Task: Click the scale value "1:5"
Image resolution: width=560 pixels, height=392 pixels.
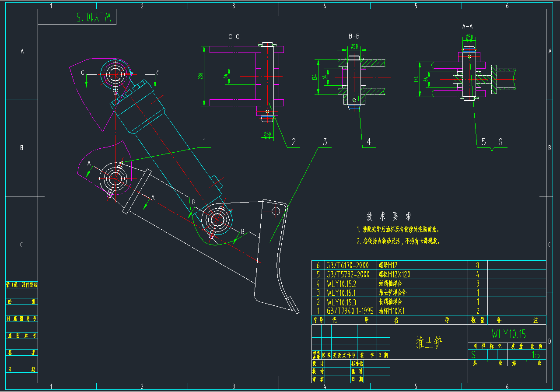Action: click(536, 355)
